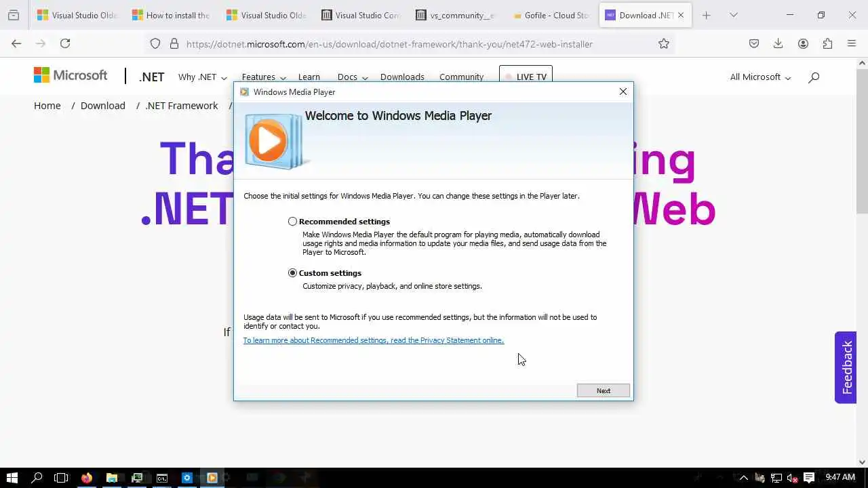Image resolution: width=868 pixels, height=488 pixels.
Task: Click the scrollbar down arrow
Action: (862, 462)
